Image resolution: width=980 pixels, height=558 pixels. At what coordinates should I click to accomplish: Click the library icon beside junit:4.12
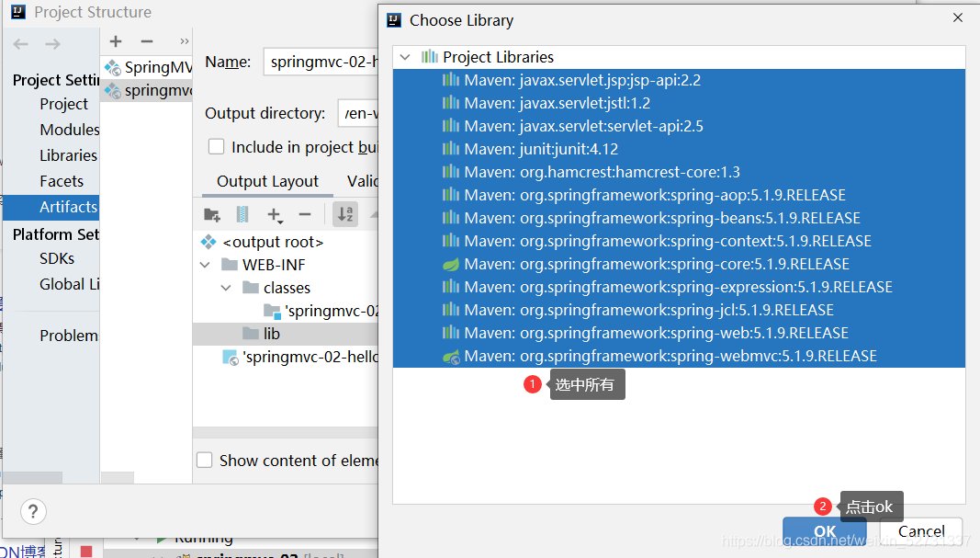[451, 149]
